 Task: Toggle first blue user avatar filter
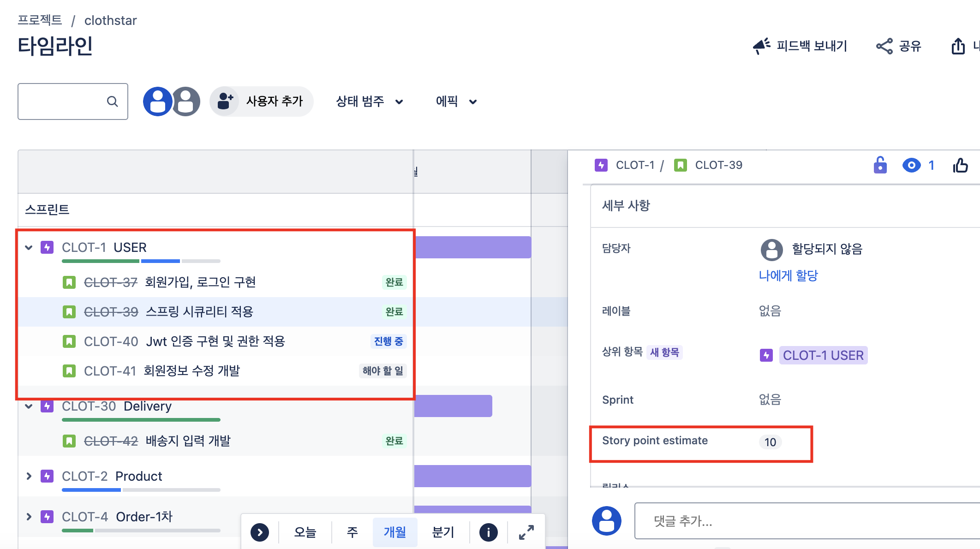[x=157, y=101]
